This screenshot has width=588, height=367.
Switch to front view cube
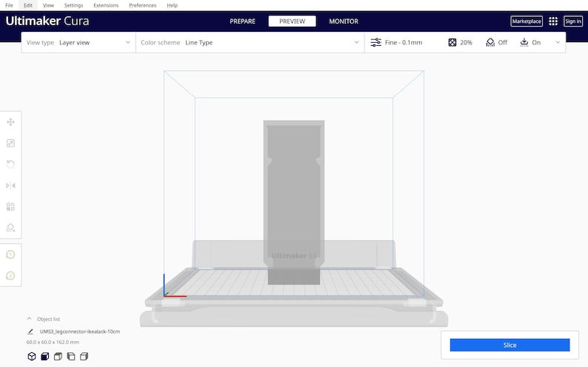(x=45, y=356)
